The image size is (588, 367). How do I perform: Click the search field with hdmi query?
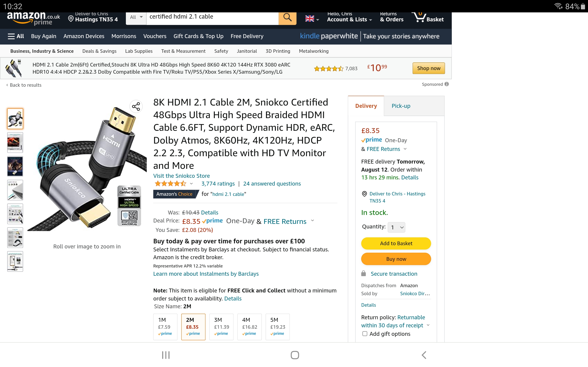click(x=212, y=17)
